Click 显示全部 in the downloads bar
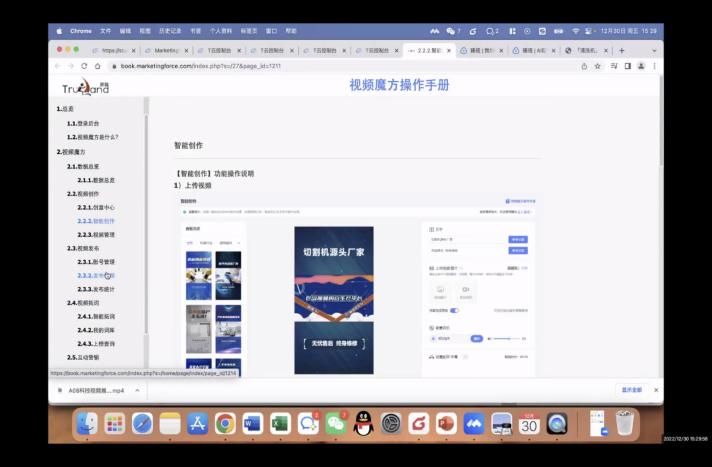 631,390
